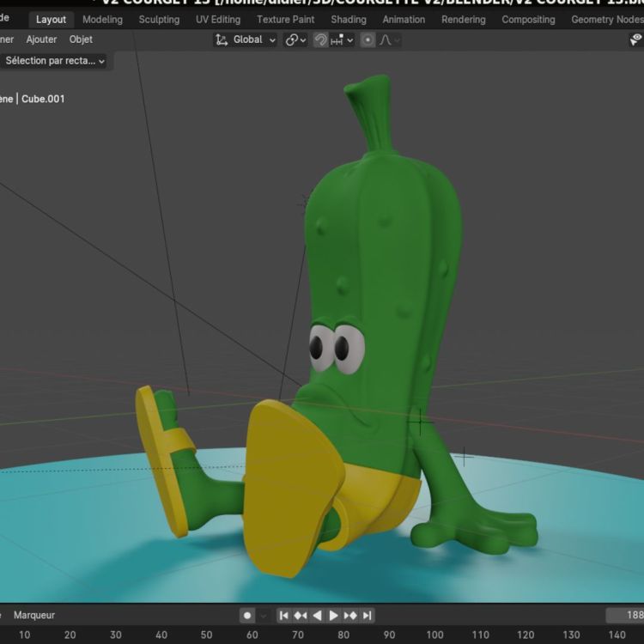The image size is (644, 644).
Task: Open the Objet menu
Action: click(x=81, y=39)
